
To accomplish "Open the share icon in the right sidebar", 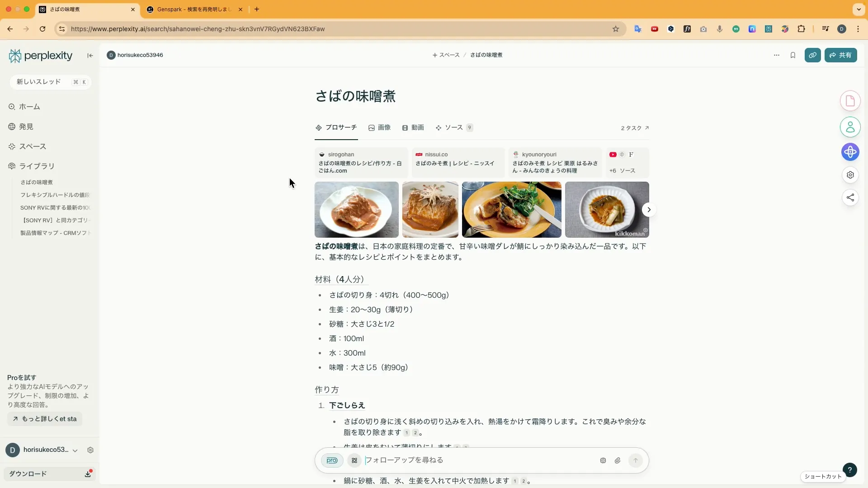I will 850,197.
